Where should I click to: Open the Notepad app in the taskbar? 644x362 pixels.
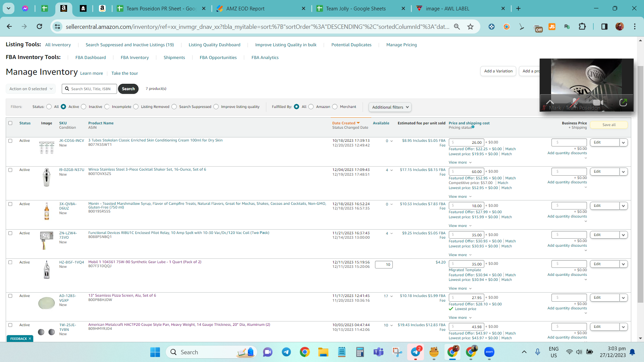(x=342, y=352)
